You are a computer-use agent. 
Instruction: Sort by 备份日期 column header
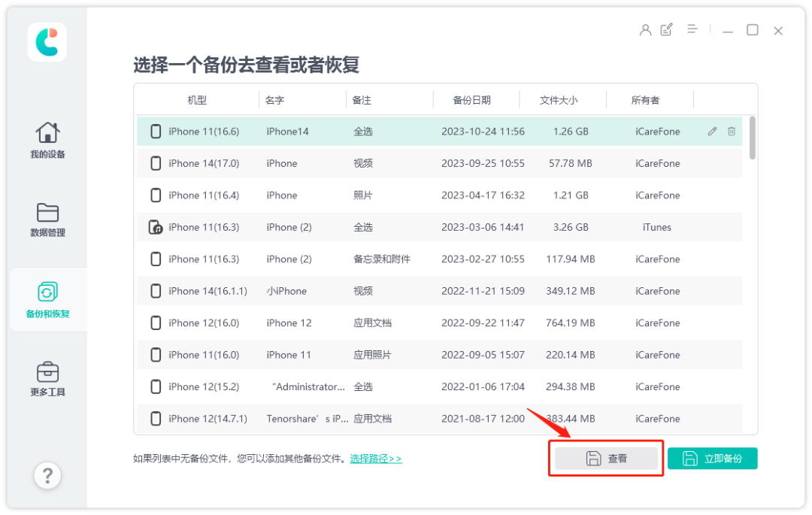click(471, 100)
